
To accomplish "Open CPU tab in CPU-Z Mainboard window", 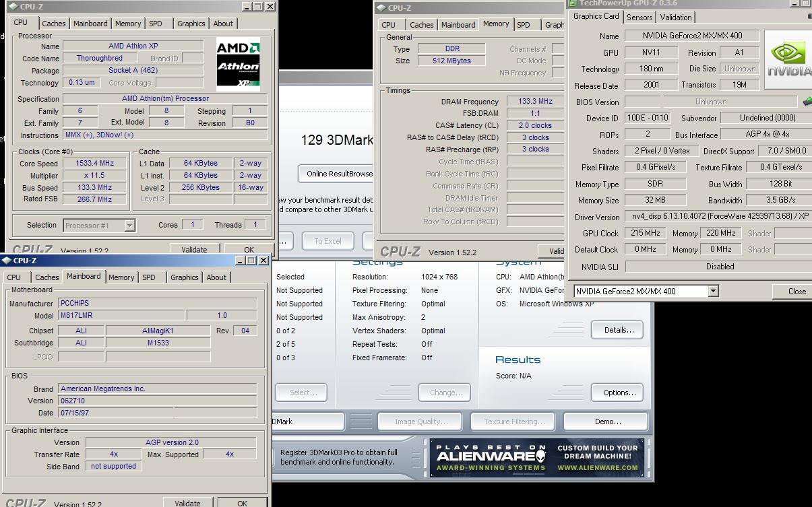I will (14, 277).
